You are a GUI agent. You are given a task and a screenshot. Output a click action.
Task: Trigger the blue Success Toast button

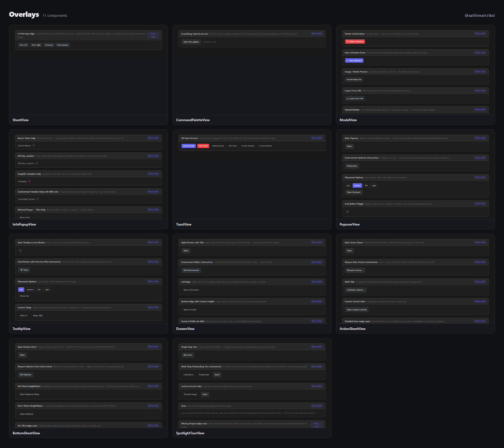click(189, 146)
